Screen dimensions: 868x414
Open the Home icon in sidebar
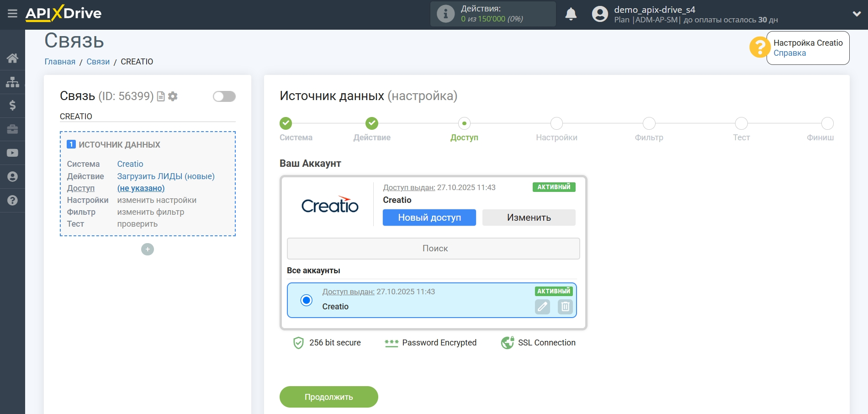click(x=12, y=58)
